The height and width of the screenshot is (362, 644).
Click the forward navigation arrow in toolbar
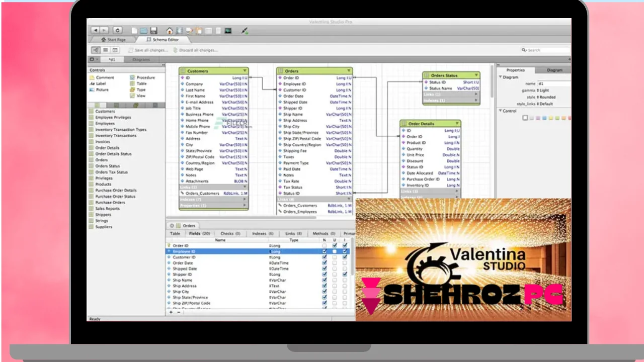click(105, 30)
